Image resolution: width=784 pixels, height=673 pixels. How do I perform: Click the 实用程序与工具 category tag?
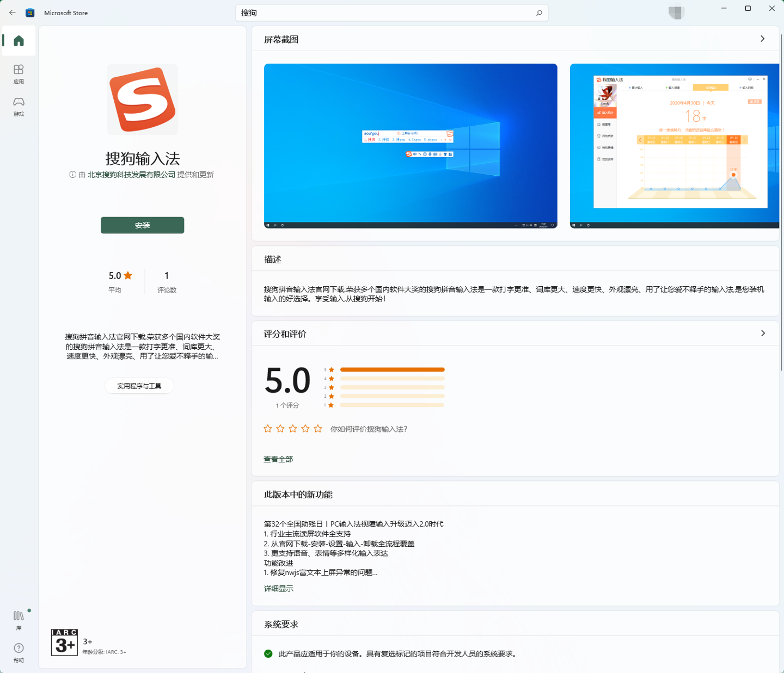click(139, 386)
